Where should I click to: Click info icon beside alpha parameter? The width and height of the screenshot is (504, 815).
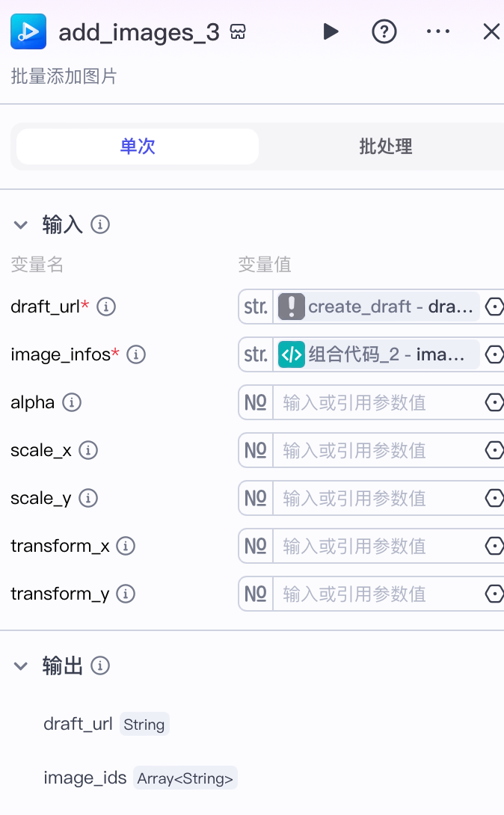pos(72,402)
